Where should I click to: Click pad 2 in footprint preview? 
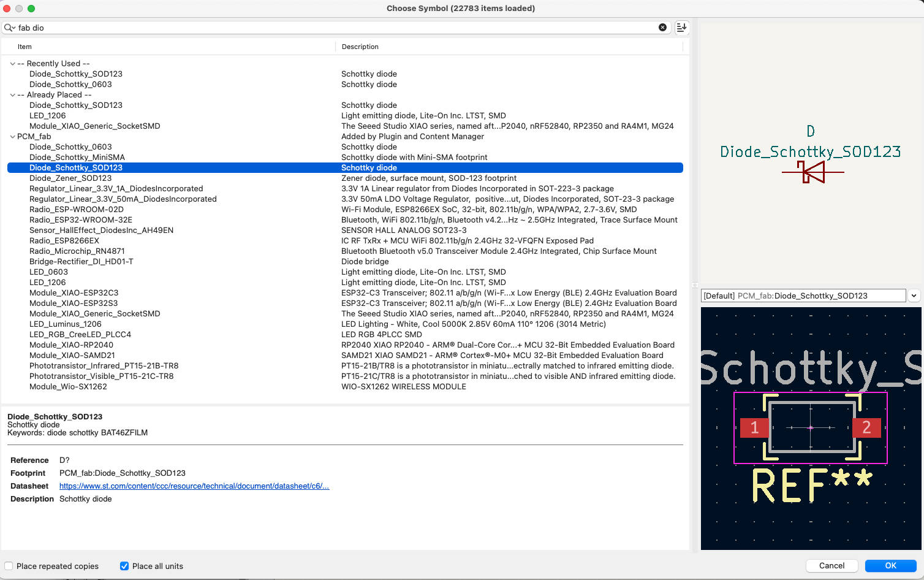pos(866,427)
